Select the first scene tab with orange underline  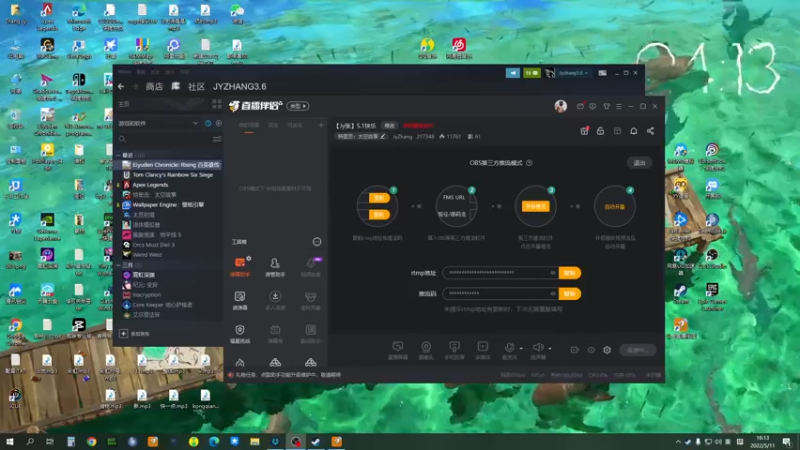click(x=248, y=126)
